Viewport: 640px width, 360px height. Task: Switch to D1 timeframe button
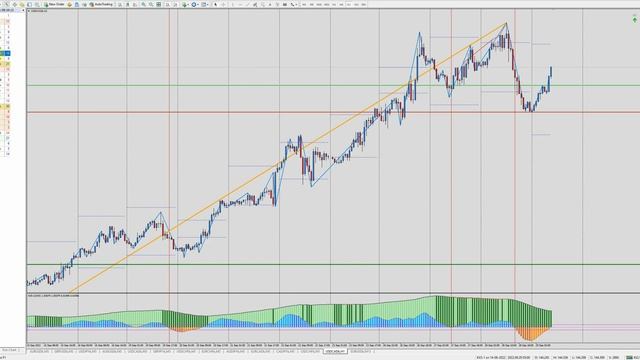[349, 4]
